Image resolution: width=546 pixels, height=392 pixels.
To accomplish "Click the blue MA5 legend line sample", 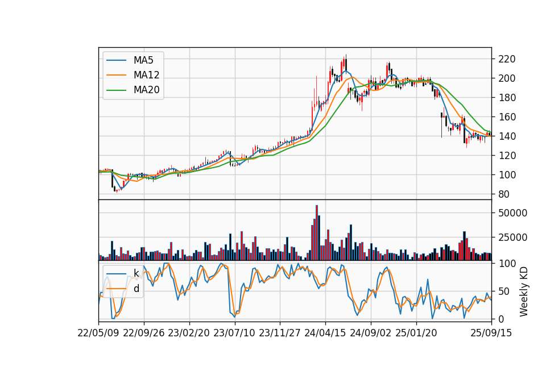I will pyautogui.click(x=116, y=61).
